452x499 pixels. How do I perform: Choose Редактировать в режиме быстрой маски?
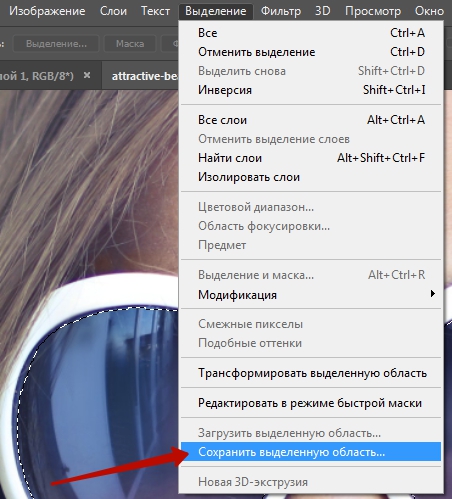(x=311, y=403)
